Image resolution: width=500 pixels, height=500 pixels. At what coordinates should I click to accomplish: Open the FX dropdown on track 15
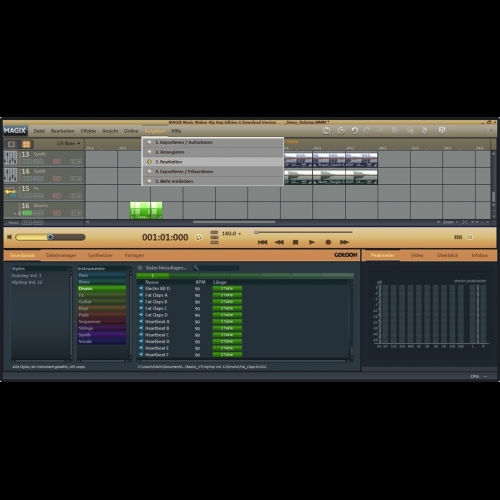click(76, 196)
